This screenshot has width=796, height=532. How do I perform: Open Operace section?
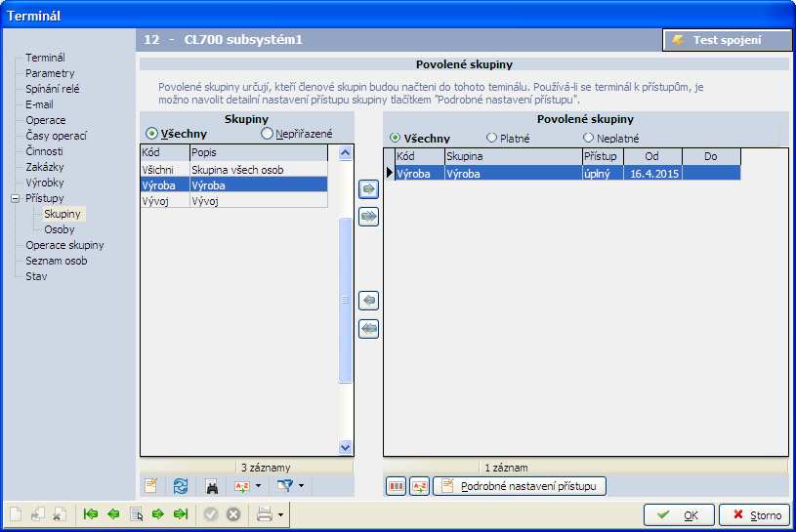click(x=45, y=120)
